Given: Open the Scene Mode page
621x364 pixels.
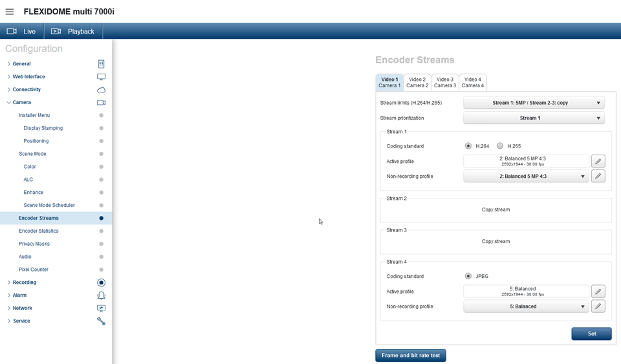Looking at the screenshot, I should click(32, 154).
